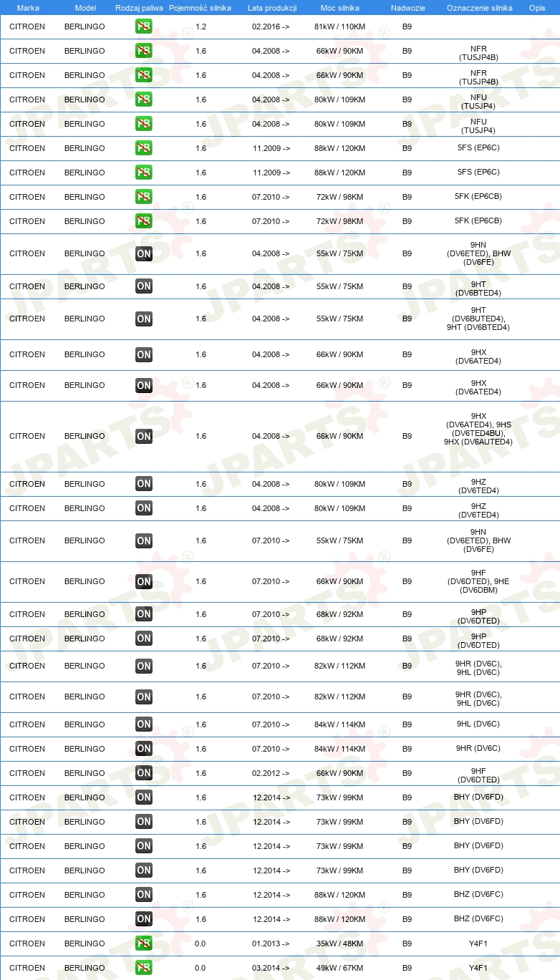Select the production date cell 02.2012 ->
This screenshot has width=560, height=980.
click(271, 773)
